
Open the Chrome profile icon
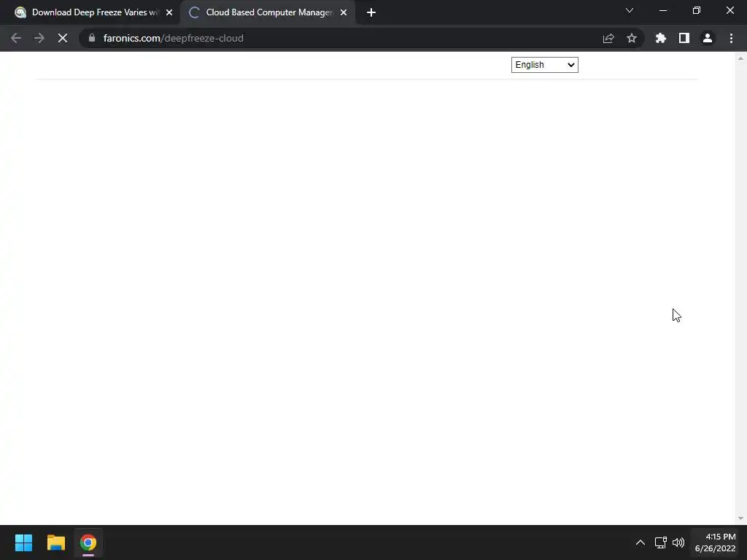[708, 38]
